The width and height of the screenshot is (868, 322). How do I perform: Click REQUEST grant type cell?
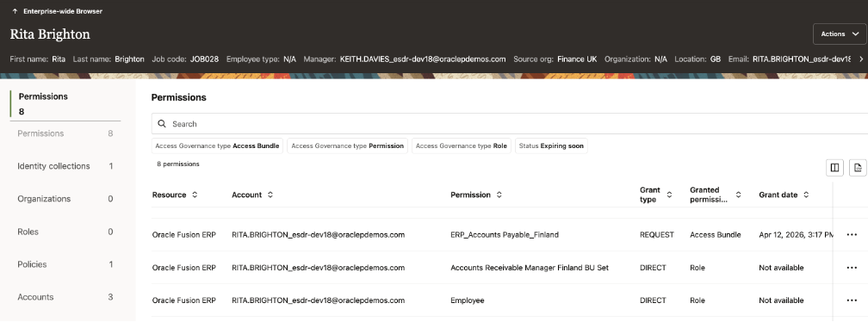tap(656, 234)
